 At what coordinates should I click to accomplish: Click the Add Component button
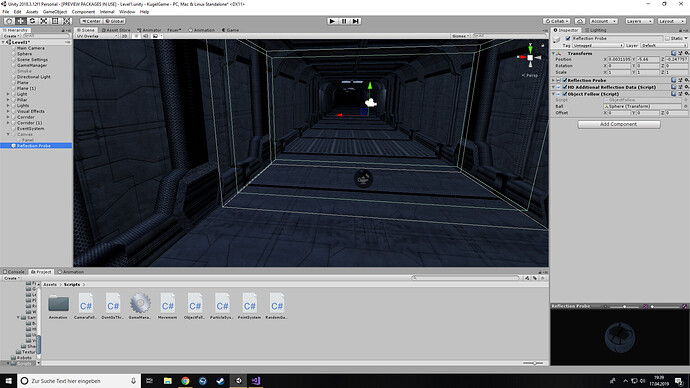[x=619, y=124]
